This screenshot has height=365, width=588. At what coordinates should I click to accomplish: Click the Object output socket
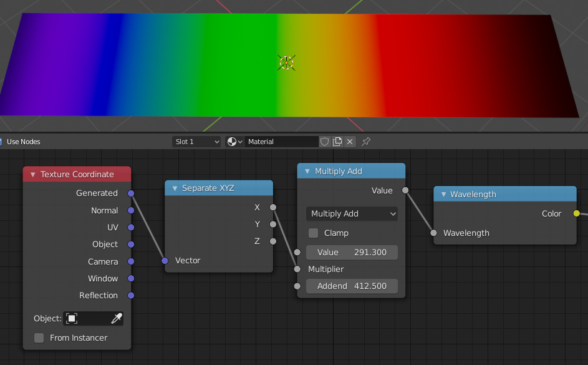[x=131, y=244]
